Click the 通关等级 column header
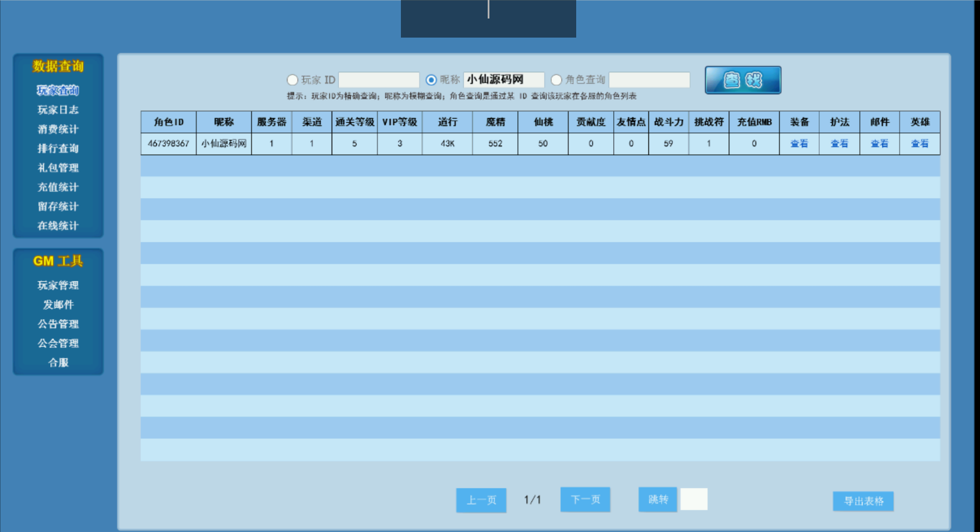 coord(355,122)
